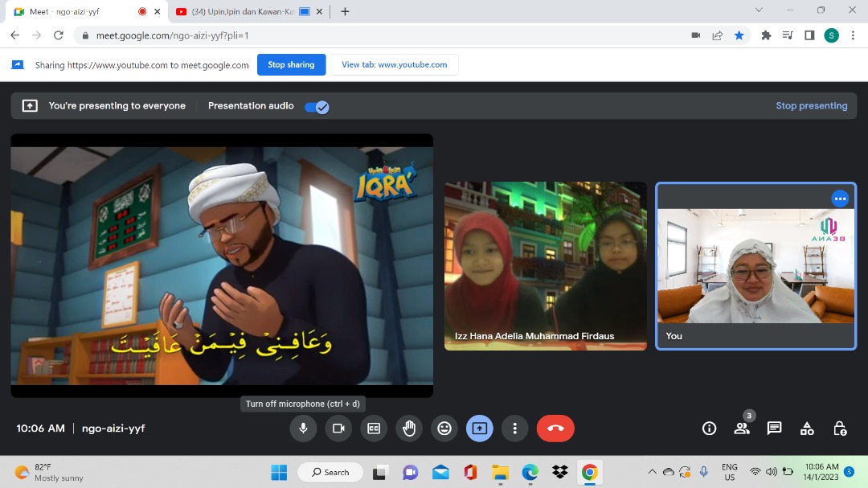Click ENG US language indicator
The width and height of the screenshot is (868, 488).
[730, 472]
